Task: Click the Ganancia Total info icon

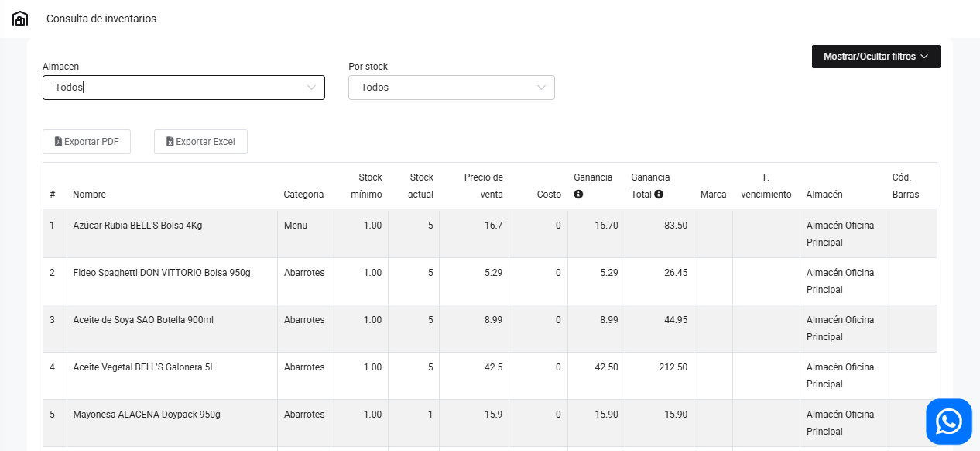Action: [x=659, y=195]
